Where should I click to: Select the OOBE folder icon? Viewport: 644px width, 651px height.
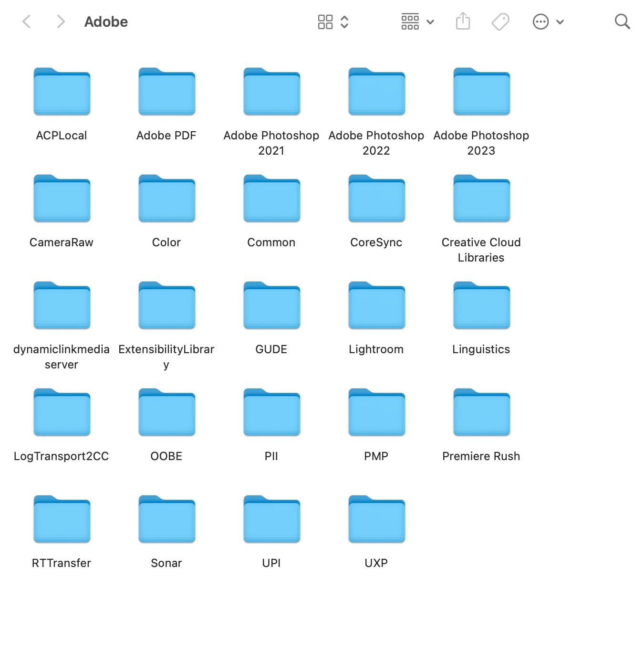pyautogui.click(x=167, y=412)
